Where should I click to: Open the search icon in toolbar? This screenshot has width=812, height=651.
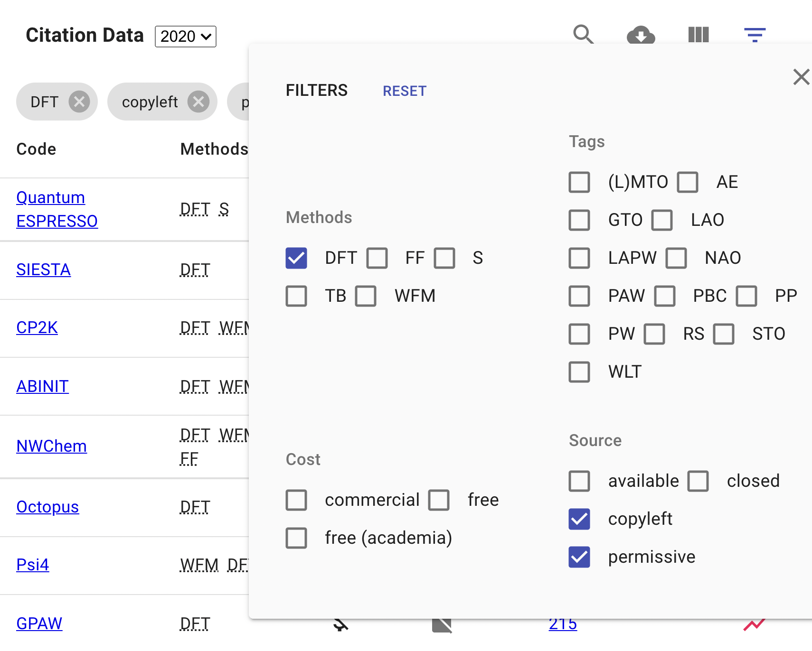click(584, 35)
